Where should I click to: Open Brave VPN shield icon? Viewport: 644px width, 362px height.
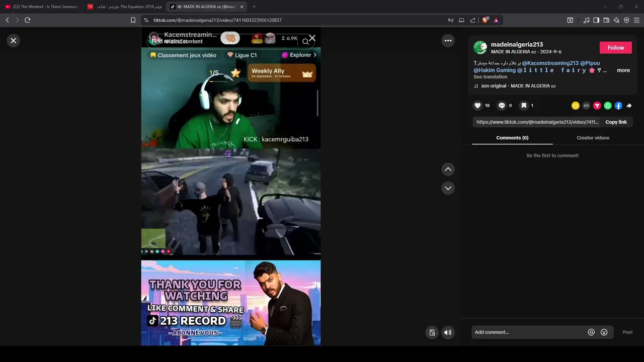pyautogui.click(x=626, y=20)
